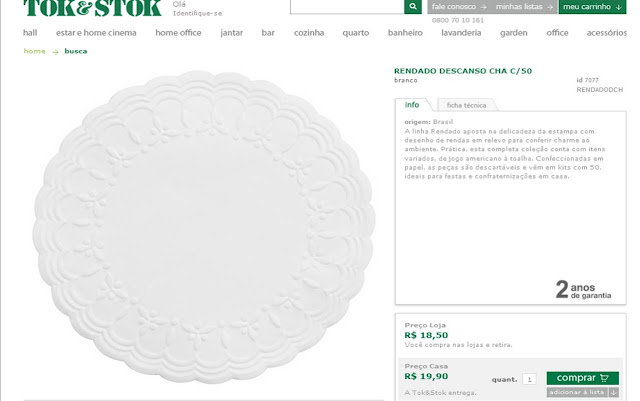Focus the search text box
Screen dimensions: 640x401
pos(347,7)
